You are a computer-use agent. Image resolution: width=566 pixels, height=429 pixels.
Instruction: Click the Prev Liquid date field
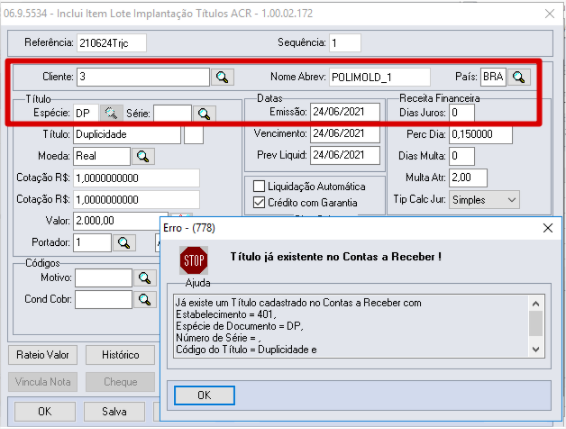(345, 155)
